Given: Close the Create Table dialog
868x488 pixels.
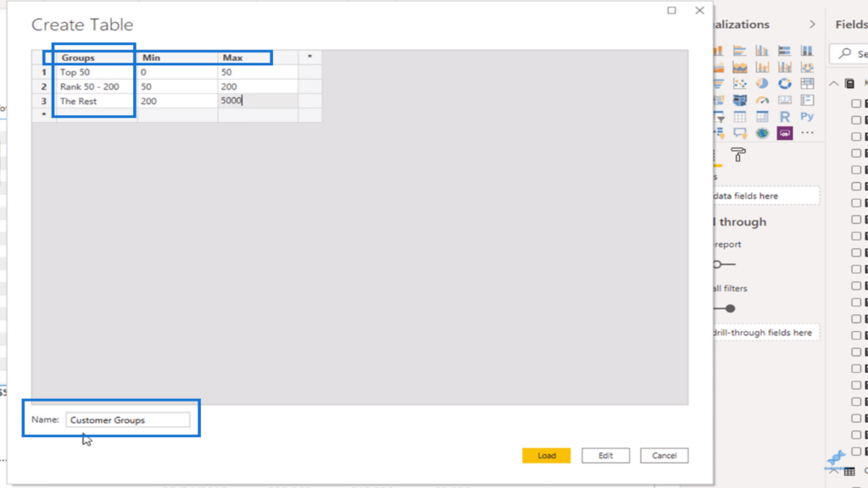Looking at the screenshot, I should click(699, 10).
